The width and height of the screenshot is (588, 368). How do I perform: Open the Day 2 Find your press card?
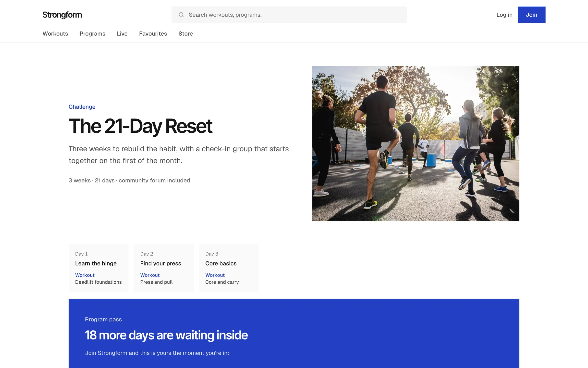pos(164,268)
